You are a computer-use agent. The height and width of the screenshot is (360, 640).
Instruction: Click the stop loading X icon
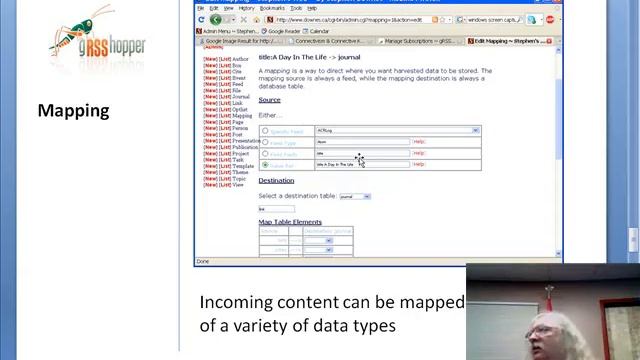point(244,20)
